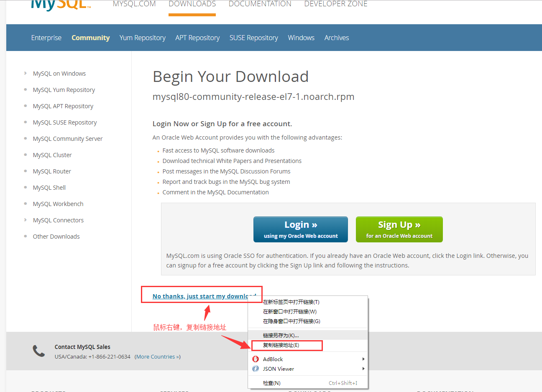
Task: Select Enterprise in the blue navigation bar
Action: point(46,38)
